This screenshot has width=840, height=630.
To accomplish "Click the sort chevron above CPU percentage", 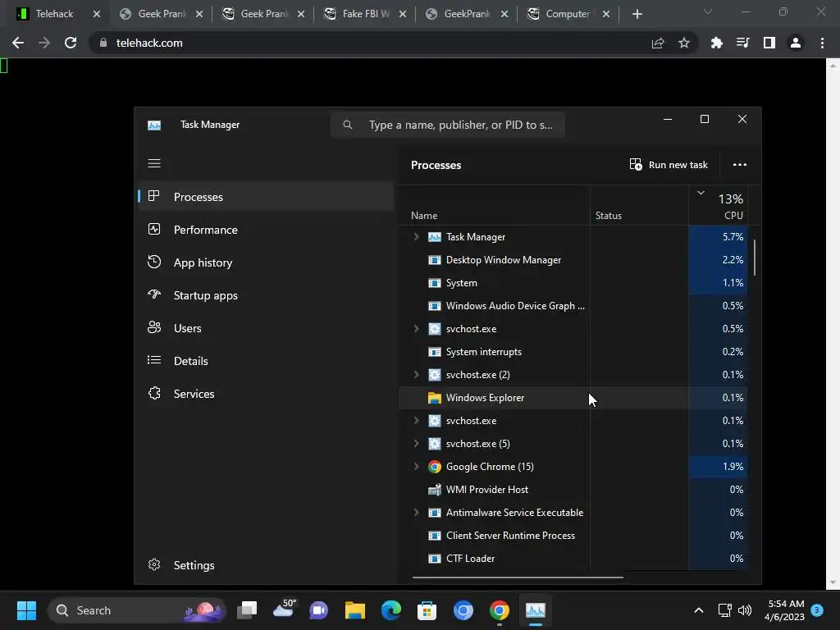I will (701, 193).
